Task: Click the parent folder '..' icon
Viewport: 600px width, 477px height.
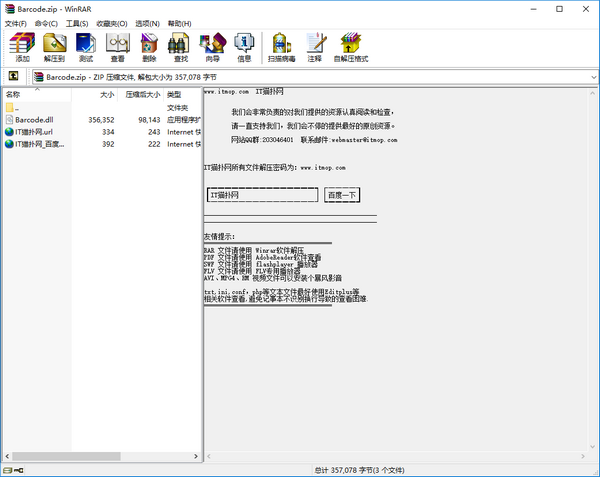Action: [10, 107]
